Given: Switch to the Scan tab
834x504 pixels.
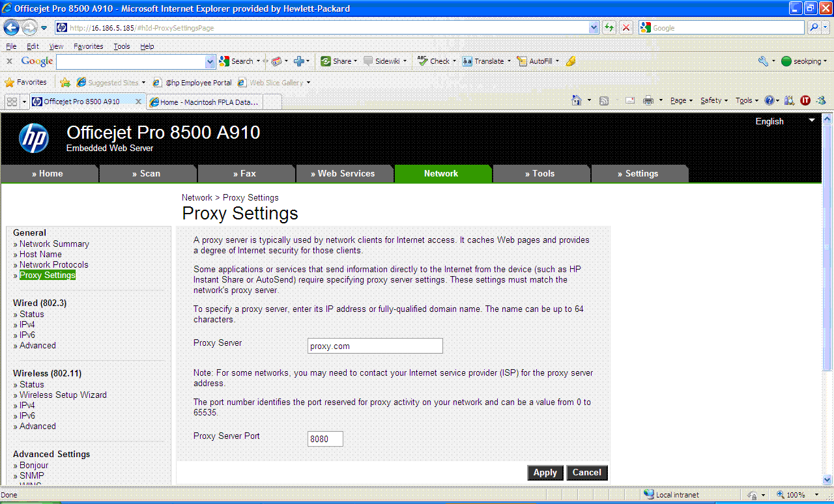Looking at the screenshot, I should coord(147,174).
